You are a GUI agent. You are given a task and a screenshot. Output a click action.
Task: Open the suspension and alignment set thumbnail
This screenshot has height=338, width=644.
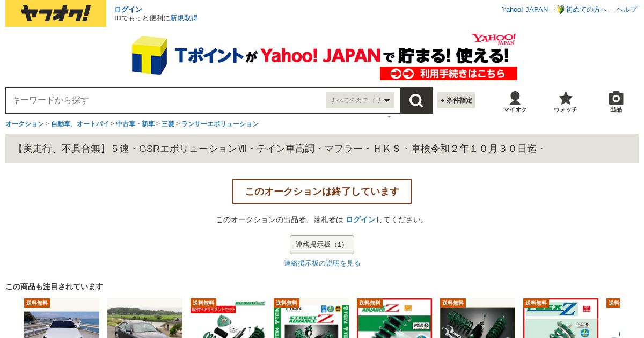tap(228, 318)
